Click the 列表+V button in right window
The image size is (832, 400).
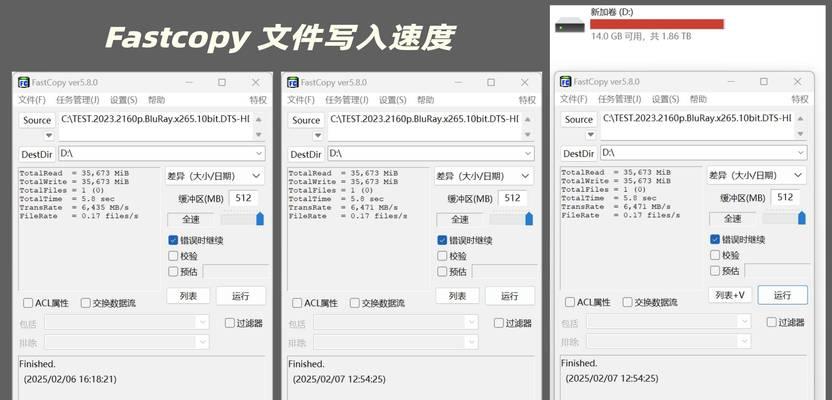point(730,295)
